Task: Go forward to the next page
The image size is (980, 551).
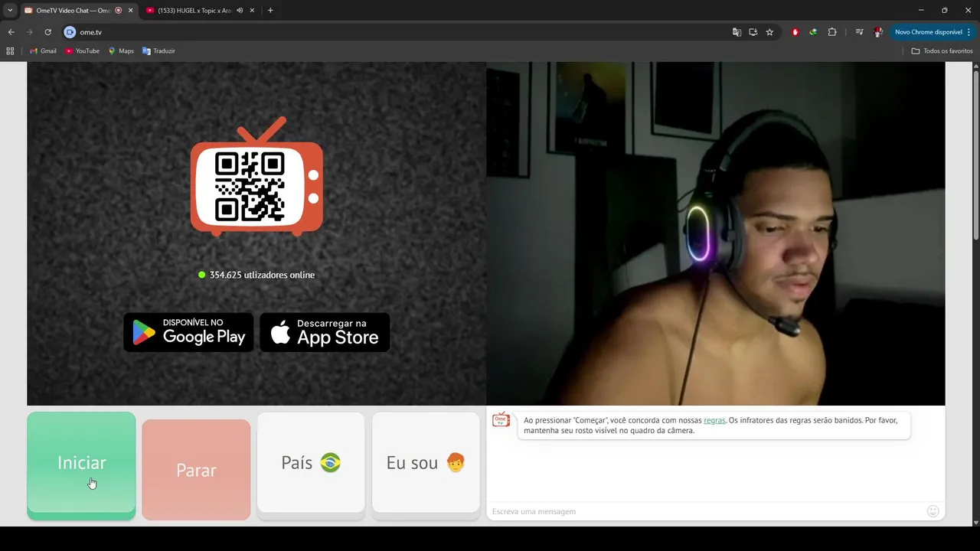Action: [29, 32]
